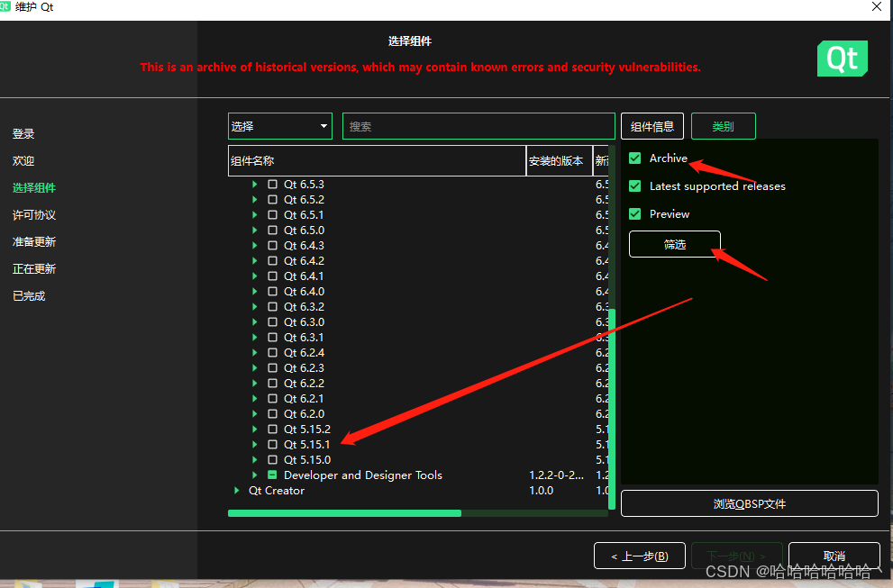This screenshot has width=893, height=588.
Task: Close the 维护 Qt window
Action: pyautogui.click(x=877, y=7)
